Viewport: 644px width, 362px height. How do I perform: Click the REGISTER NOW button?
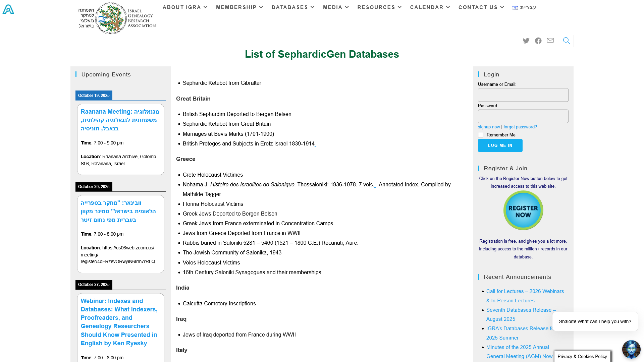point(523,210)
